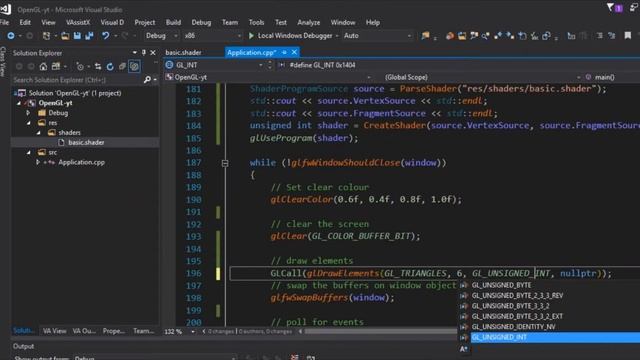Open the Auto debug type dropdown

coord(377,36)
